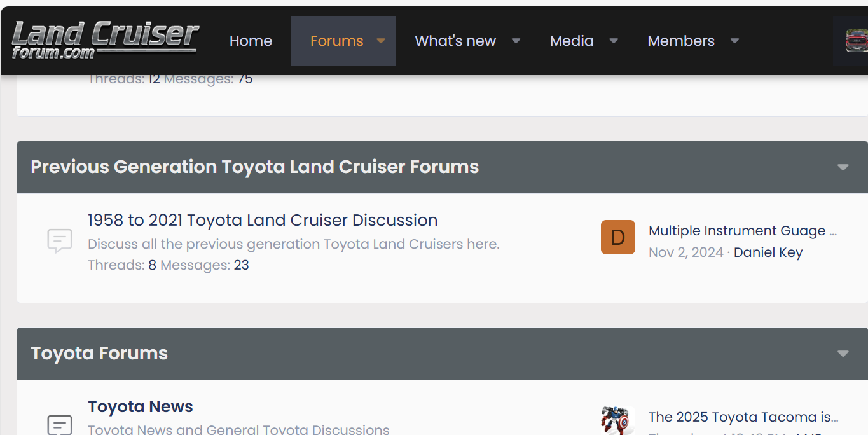
Task: Open Previous Generation Toyota Land Cruiser Forums category
Action: (255, 167)
